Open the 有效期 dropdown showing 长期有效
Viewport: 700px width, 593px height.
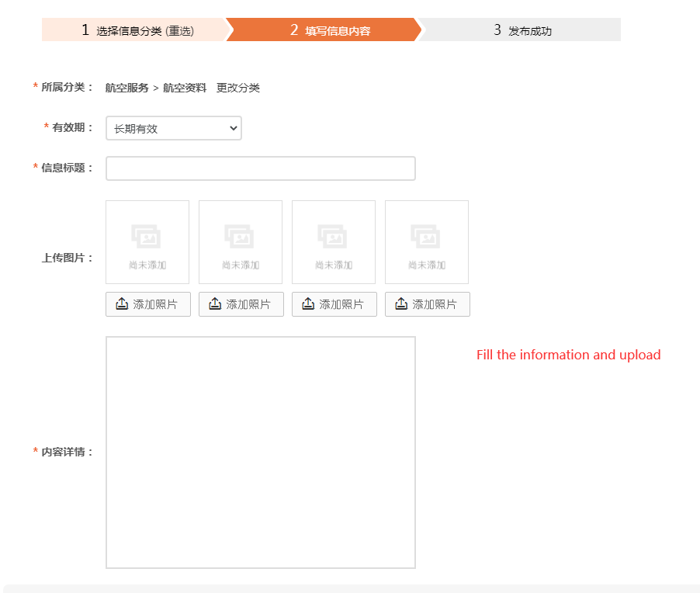coord(173,128)
